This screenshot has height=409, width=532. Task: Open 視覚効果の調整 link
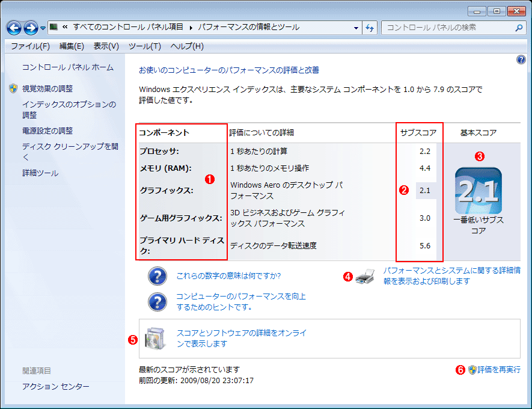[x=47, y=88]
